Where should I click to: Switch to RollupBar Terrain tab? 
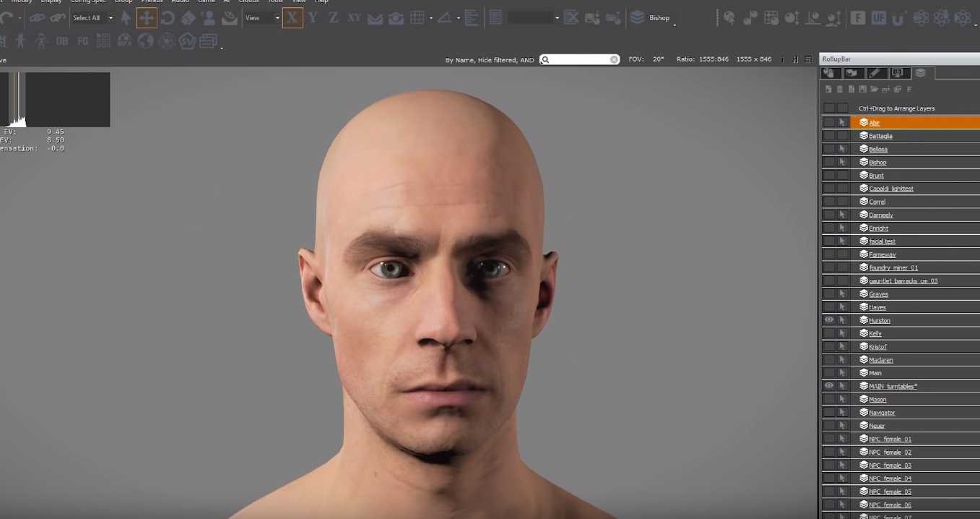pyautogui.click(x=852, y=72)
